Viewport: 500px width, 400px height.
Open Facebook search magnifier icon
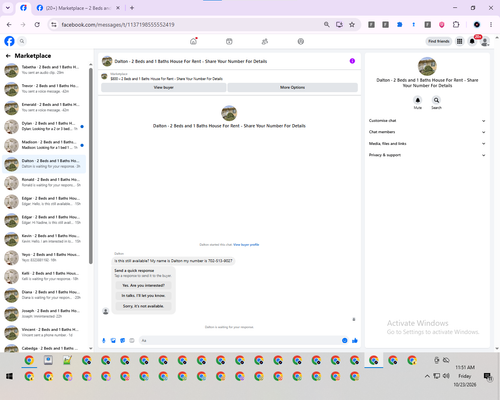coord(22,41)
